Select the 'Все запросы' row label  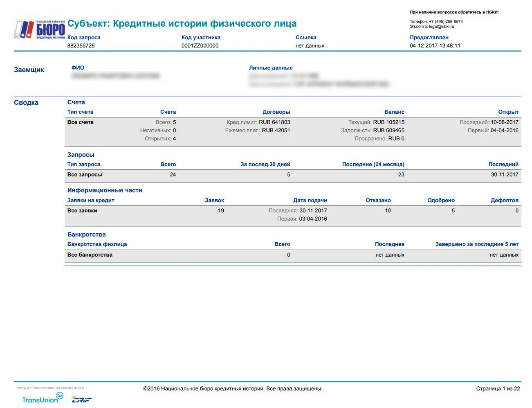(85, 174)
